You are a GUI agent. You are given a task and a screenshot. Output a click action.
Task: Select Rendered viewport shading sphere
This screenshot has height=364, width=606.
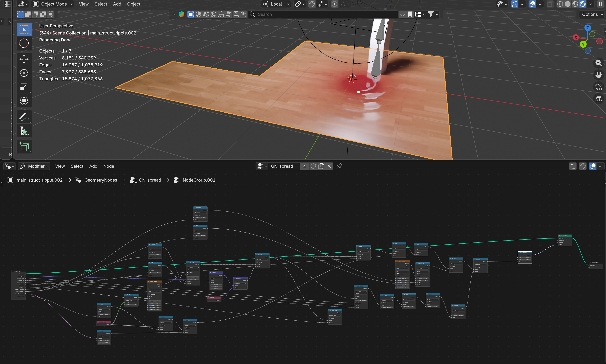[x=583, y=4]
